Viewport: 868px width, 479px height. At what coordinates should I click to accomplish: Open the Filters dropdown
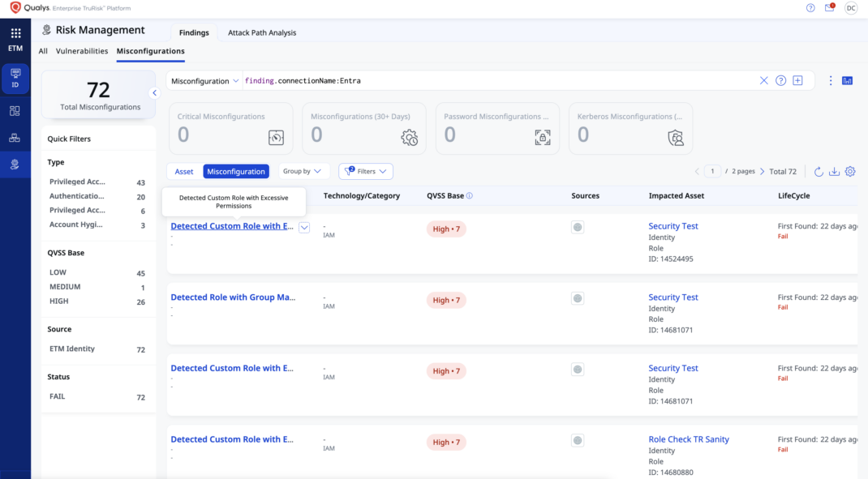[366, 172]
